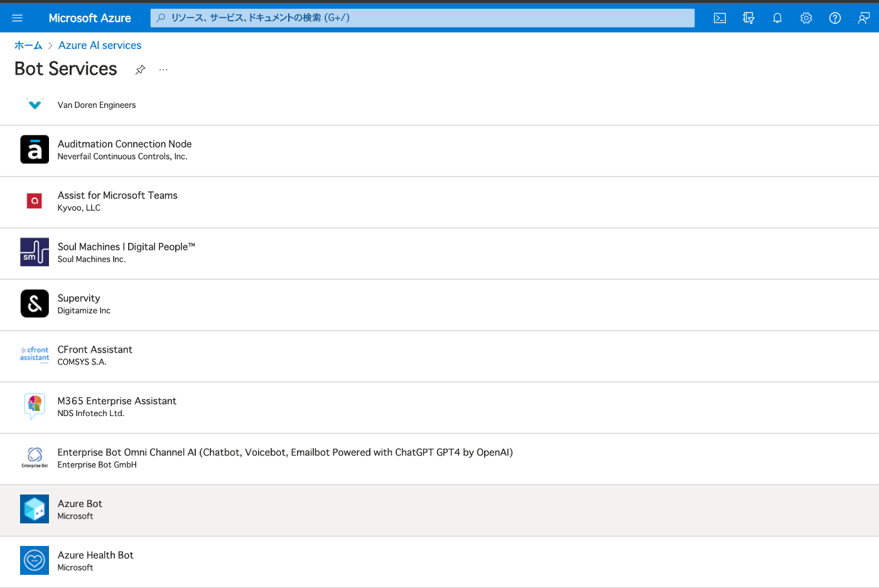
Task: Open the help question mark icon
Action: [x=835, y=18]
